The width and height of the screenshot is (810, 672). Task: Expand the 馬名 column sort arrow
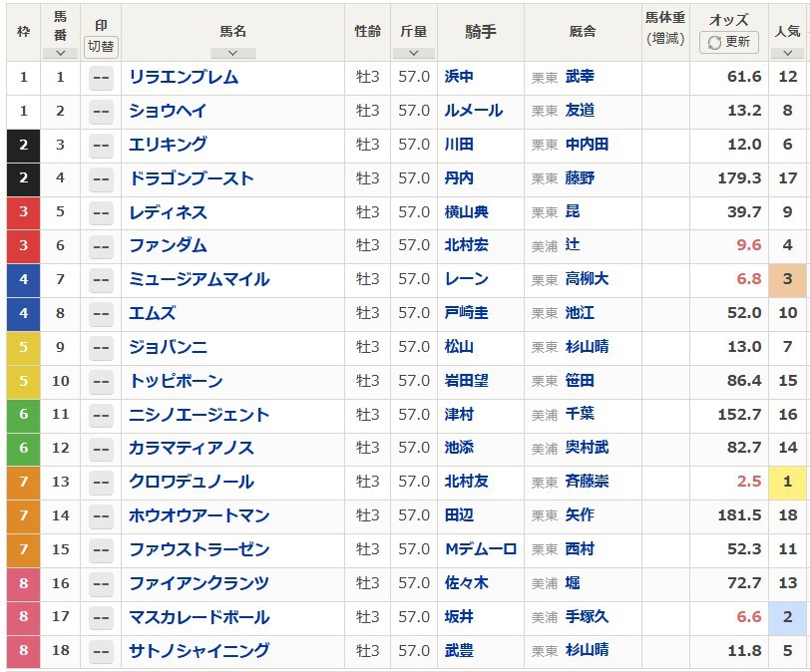click(232, 53)
